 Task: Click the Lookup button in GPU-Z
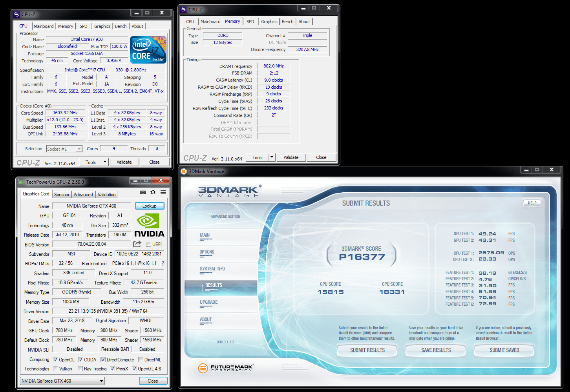(x=150, y=206)
